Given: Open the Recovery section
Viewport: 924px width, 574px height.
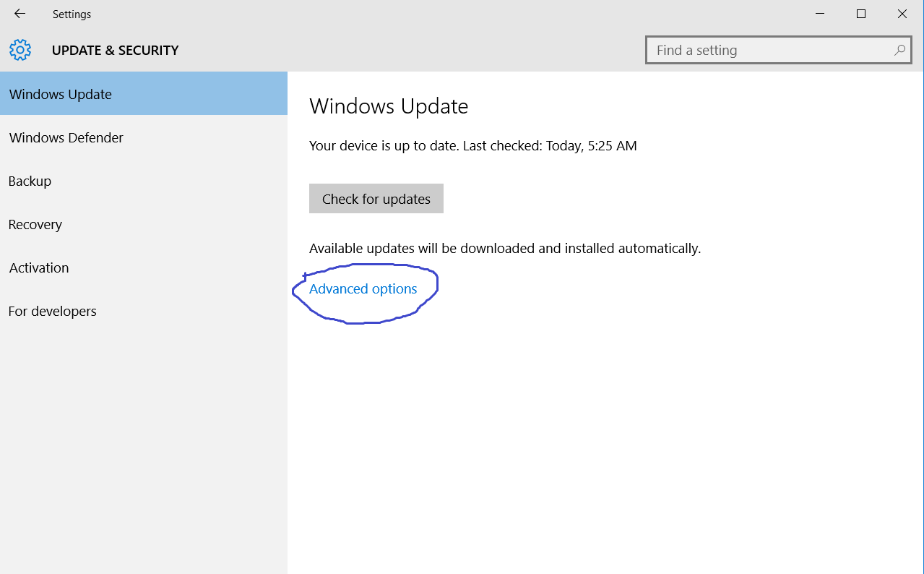Looking at the screenshot, I should pos(144,224).
